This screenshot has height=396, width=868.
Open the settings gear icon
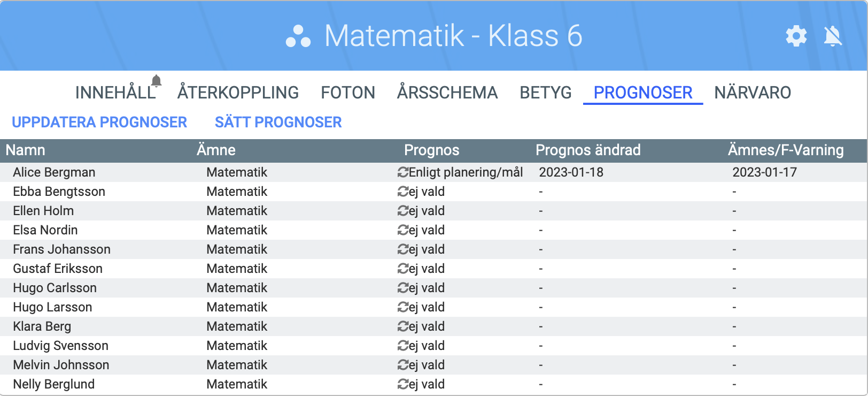(796, 36)
